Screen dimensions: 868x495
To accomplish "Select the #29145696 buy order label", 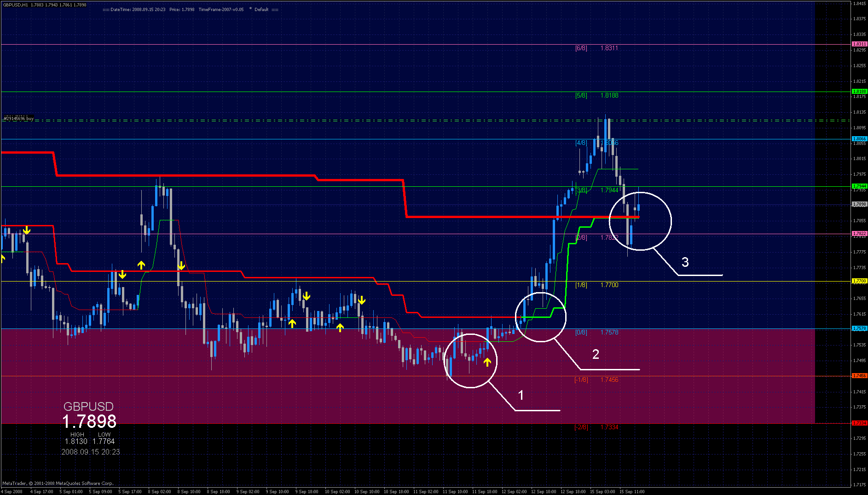I will coord(18,119).
